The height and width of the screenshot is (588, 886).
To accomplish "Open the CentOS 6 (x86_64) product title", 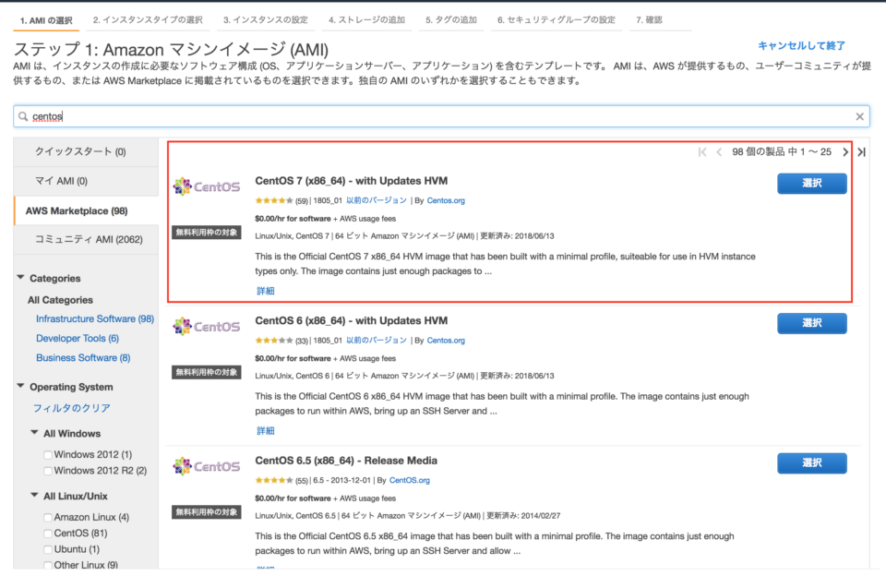I will (352, 320).
